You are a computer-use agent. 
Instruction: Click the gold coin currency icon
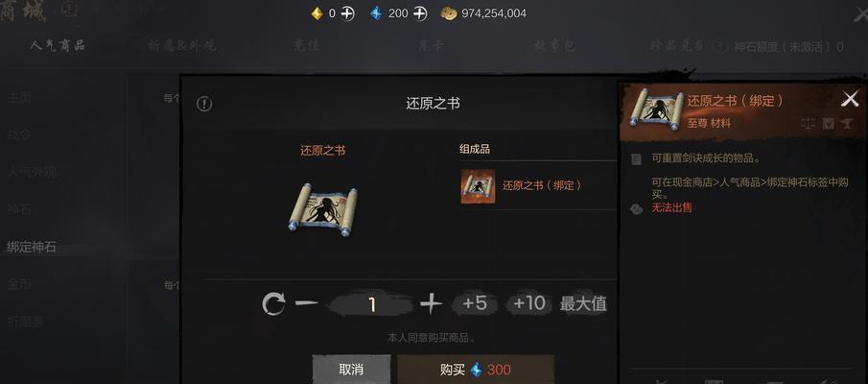tap(449, 13)
